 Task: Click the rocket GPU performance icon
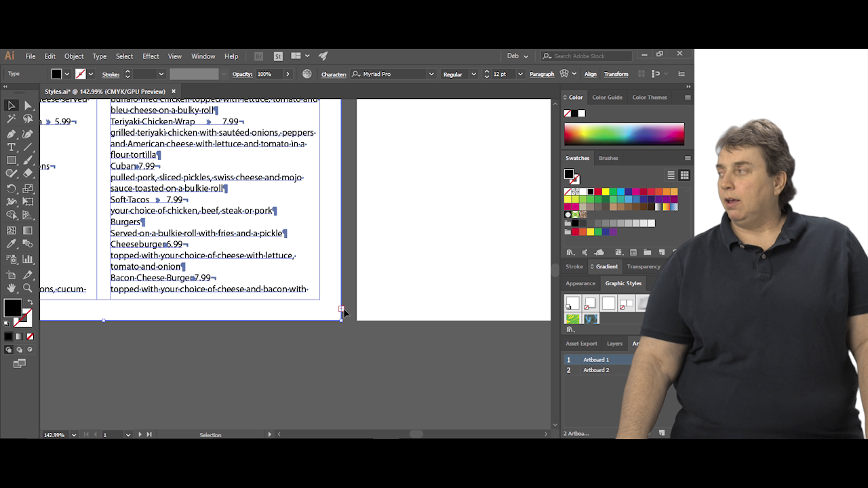(323, 56)
